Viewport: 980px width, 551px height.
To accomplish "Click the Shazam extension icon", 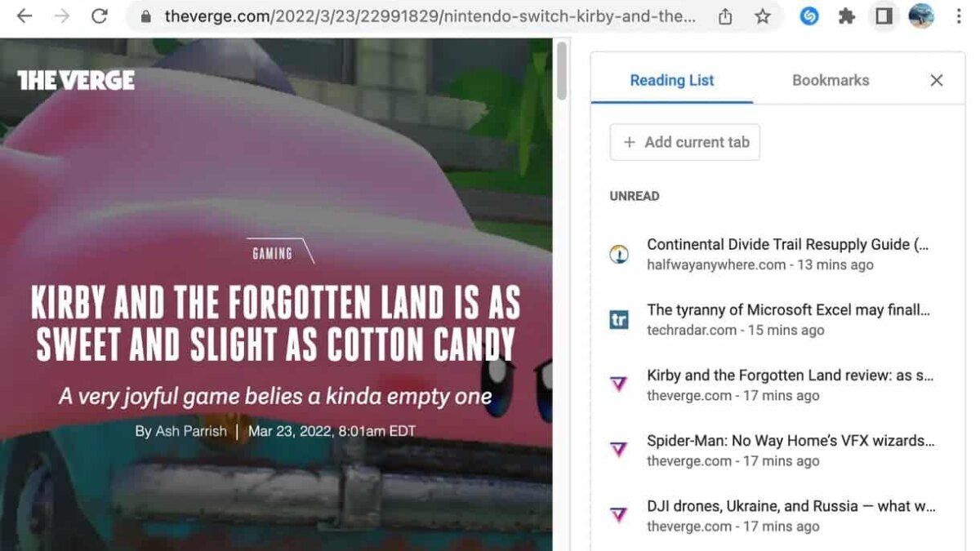I will [x=809, y=16].
